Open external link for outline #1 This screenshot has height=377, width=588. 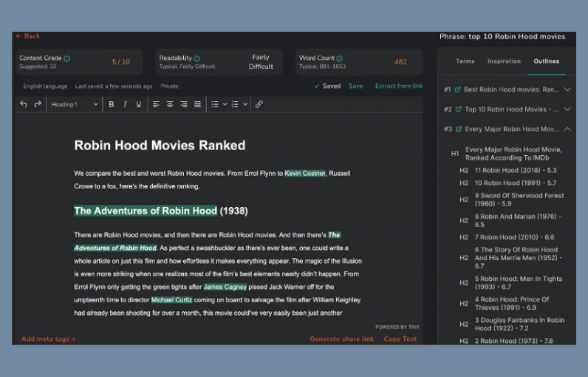(458, 89)
